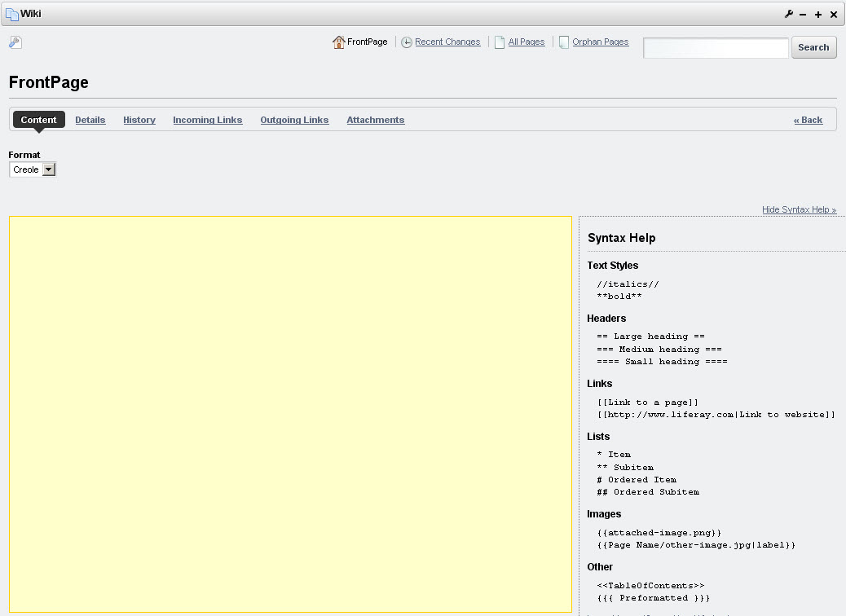846x616 pixels.
Task: Click the ** Subitem list example
Action: tap(625, 467)
